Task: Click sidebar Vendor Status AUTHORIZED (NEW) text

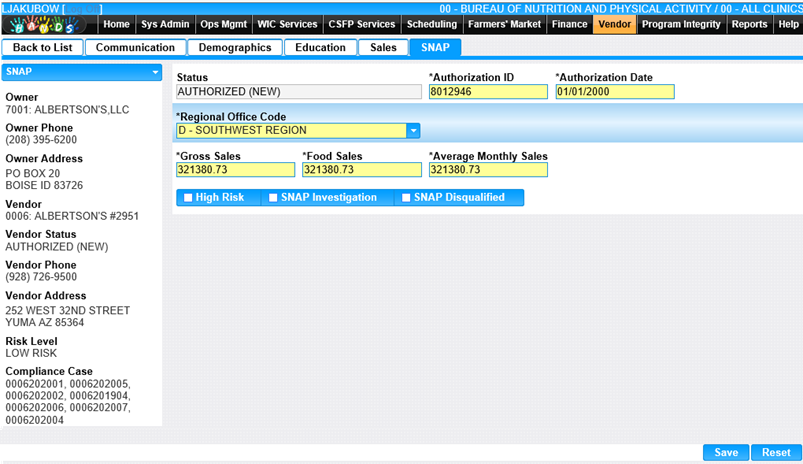Action: (x=57, y=247)
